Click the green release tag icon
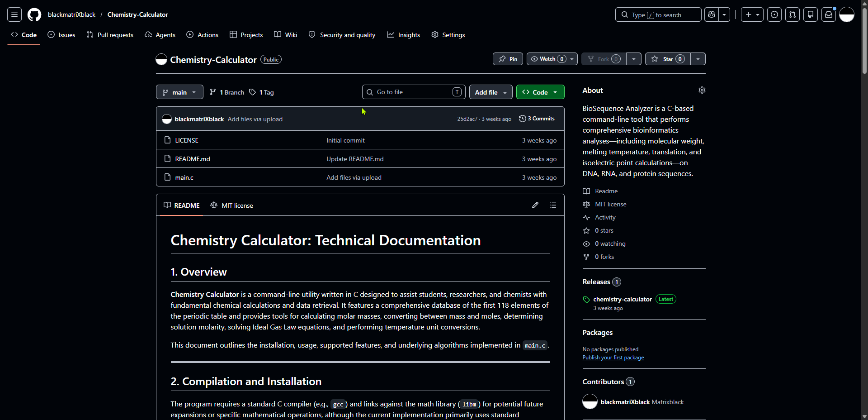 (x=586, y=300)
